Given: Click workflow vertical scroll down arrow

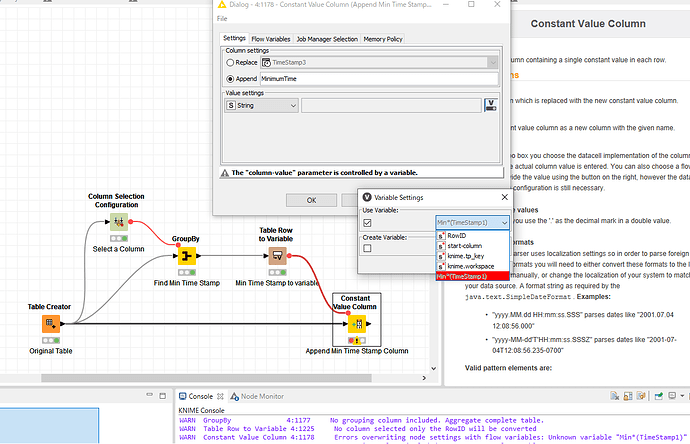Looking at the screenshot, I should point(433,368).
